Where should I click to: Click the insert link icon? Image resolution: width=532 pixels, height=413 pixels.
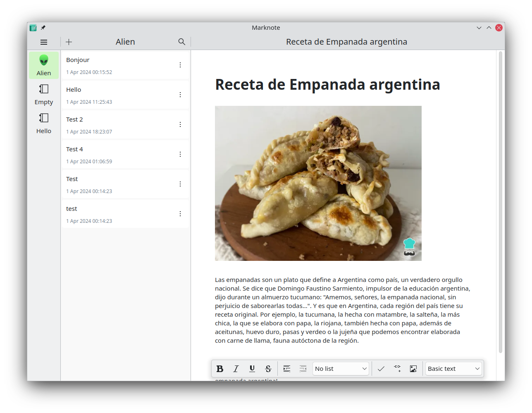(x=397, y=369)
